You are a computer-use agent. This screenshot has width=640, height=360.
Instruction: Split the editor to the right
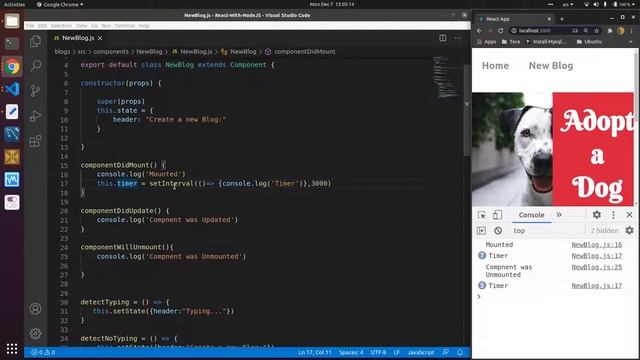pos(442,38)
